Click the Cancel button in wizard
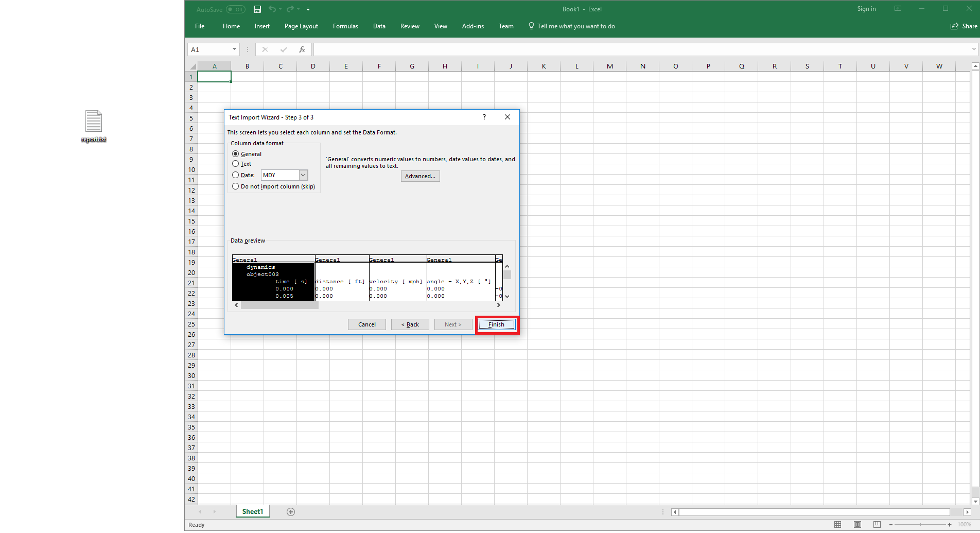 (367, 324)
